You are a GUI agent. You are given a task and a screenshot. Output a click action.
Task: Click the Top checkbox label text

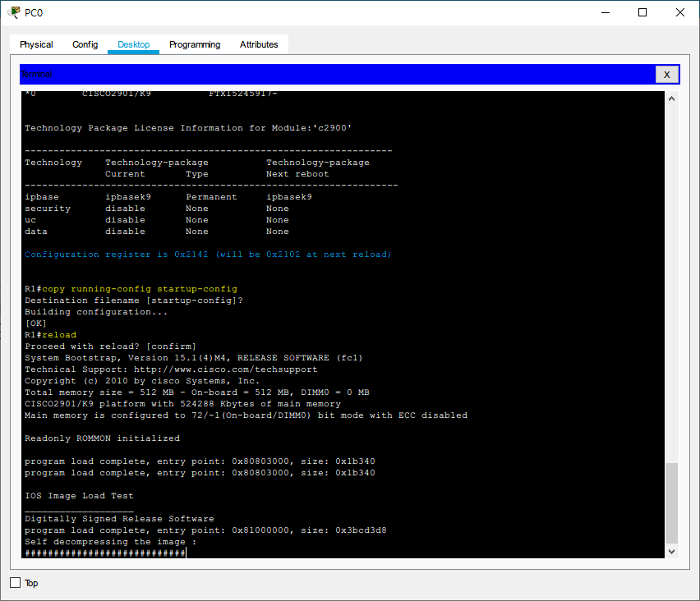[x=31, y=583]
